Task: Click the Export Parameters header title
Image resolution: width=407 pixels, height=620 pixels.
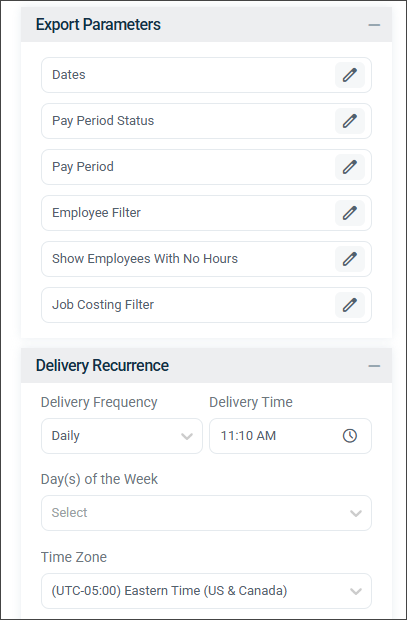Action: [x=98, y=25]
